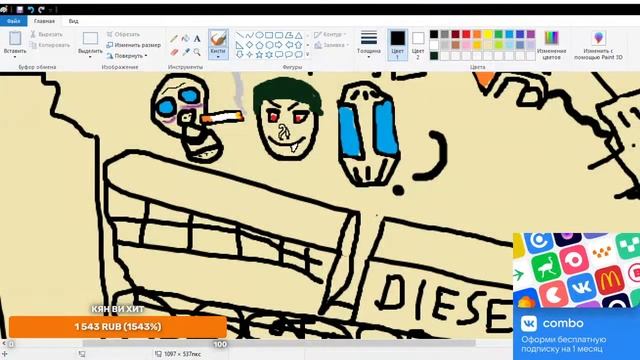Screen dimensions: 640x360
Task: Click the Выделить selection rectangle icon
Action: (x=90, y=38)
